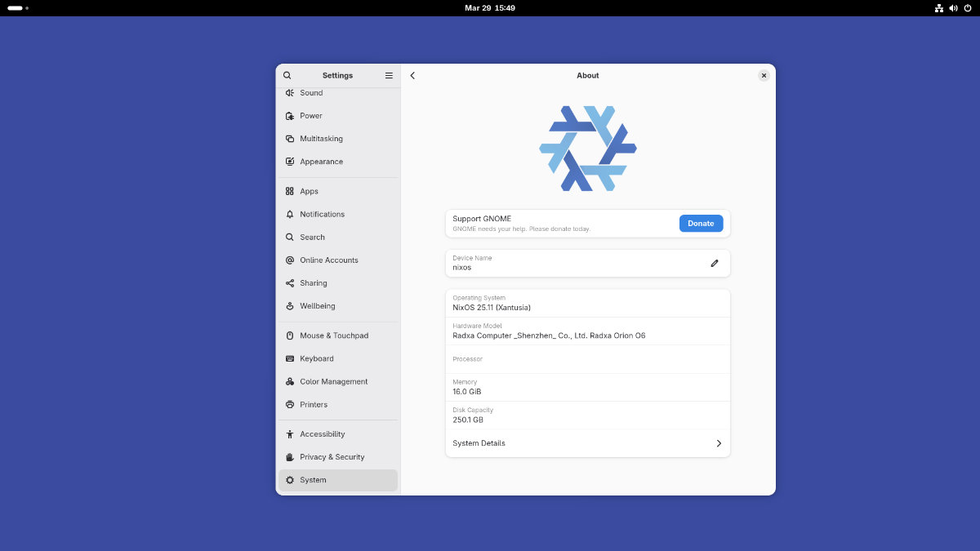
Task: Click the Printers icon
Action: point(290,404)
